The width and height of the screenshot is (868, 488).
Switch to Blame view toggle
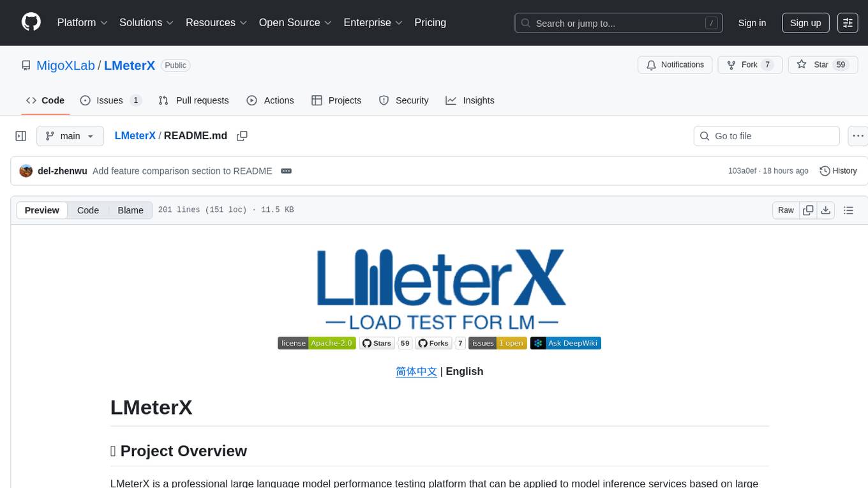(x=130, y=210)
